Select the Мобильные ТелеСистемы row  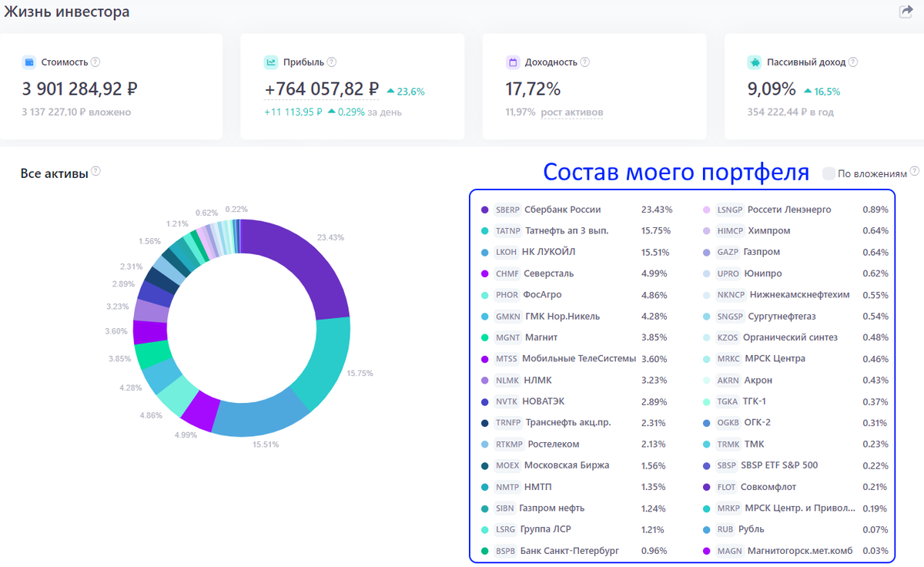(x=576, y=359)
